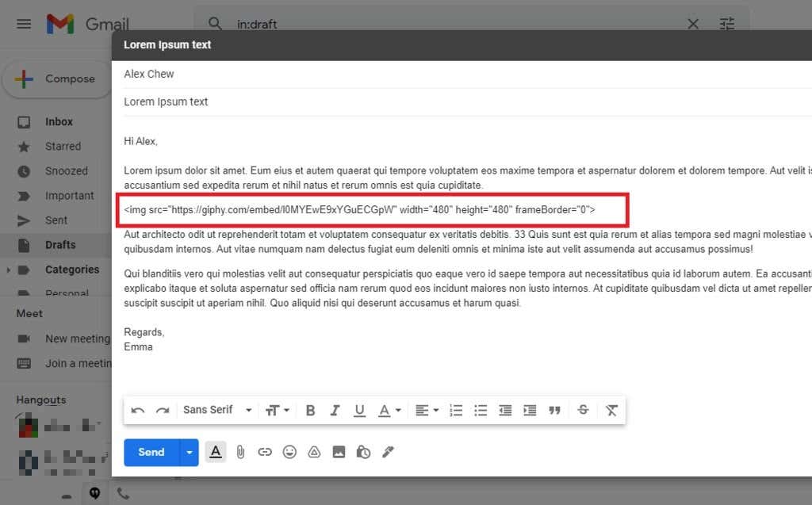
Task: Turn on confidential mode
Action: (363, 452)
